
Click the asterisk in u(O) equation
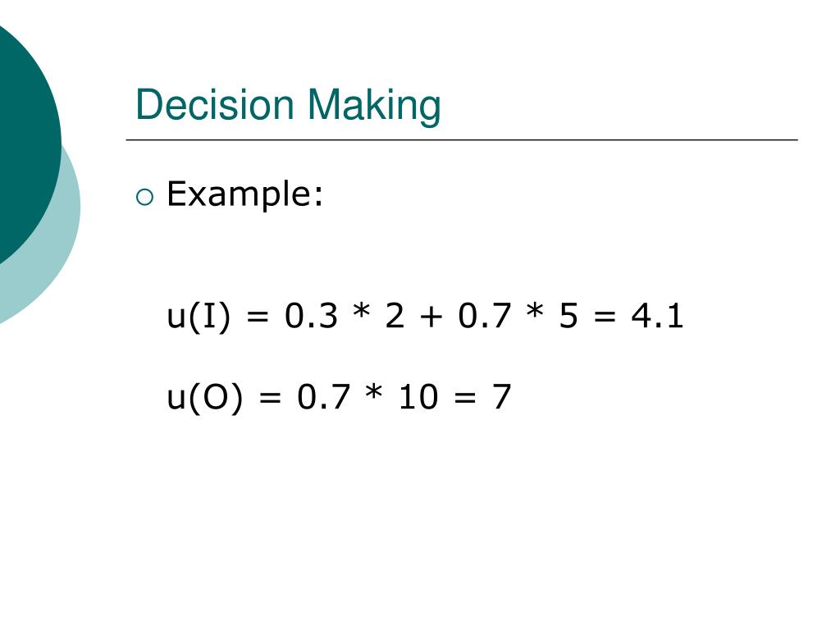point(374,393)
